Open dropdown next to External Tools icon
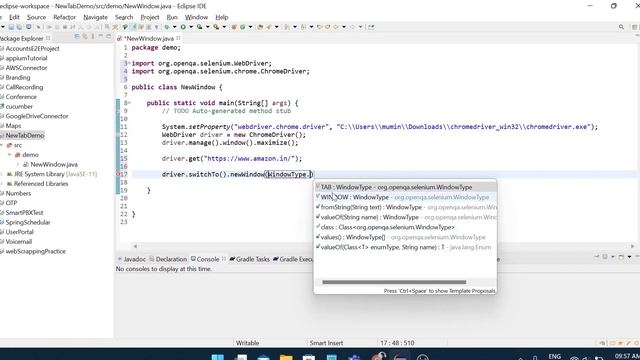The height and width of the screenshot is (360, 640). point(224,27)
